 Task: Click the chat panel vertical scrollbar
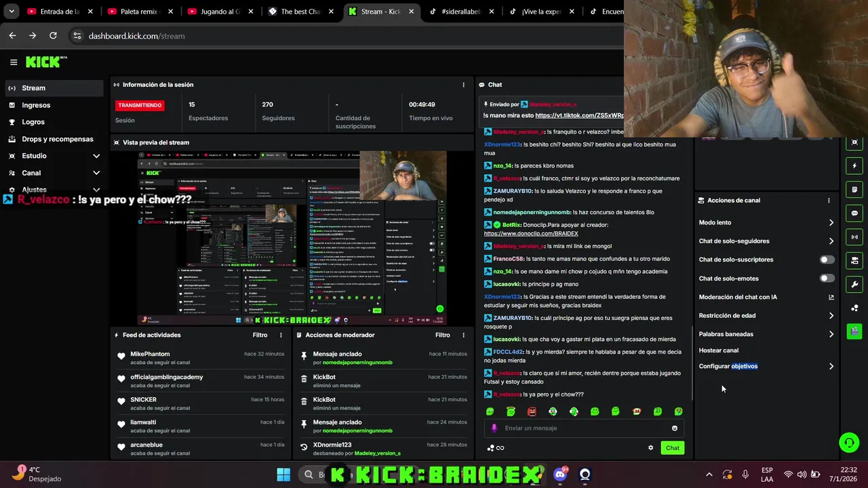click(692, 363)
